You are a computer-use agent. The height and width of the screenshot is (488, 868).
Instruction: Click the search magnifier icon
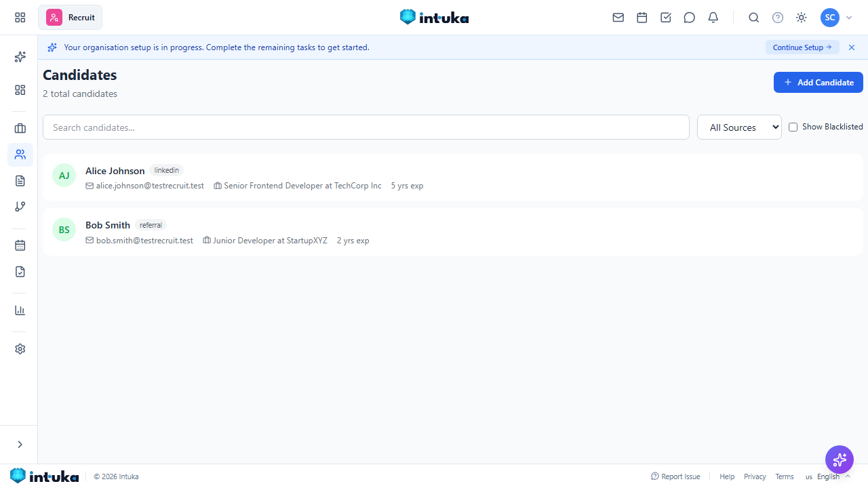click(753, 18)
